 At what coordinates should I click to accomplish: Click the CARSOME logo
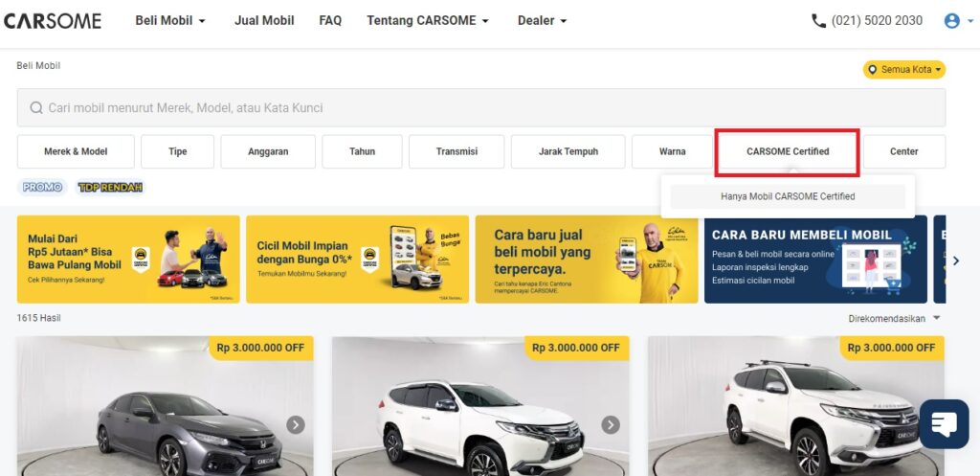pyautogui.click(x=53, y=21)
